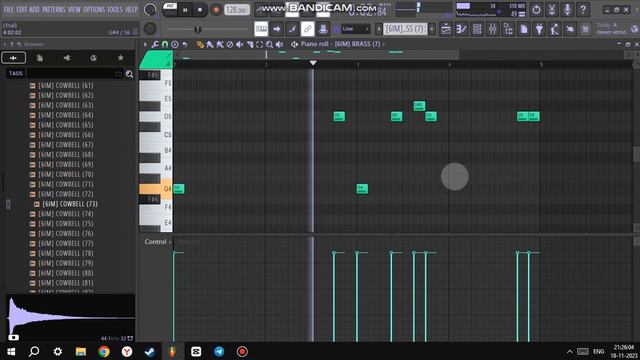Screen dimensions: 640x360
Task: Open the pattern selector [6IM]..SS (7)
Action: click(405, 29)
